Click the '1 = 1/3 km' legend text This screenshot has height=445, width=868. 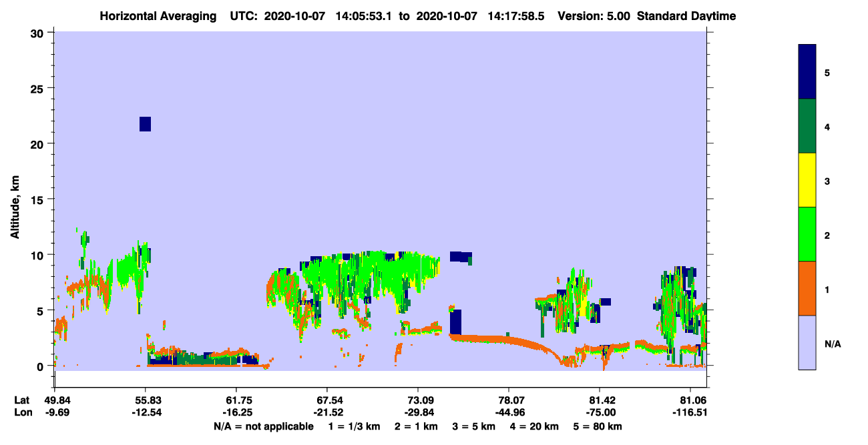(x=355, y=426)
